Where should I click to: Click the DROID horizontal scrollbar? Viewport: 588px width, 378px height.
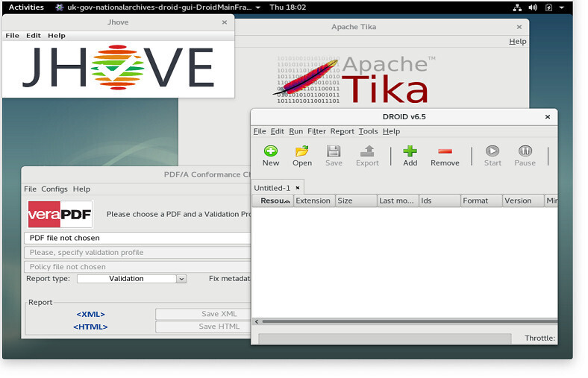click(x=403, y=321)
